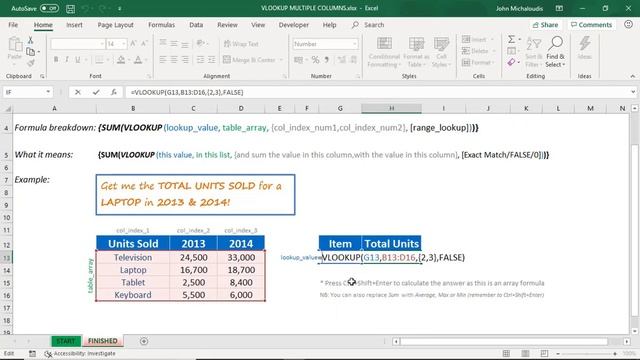
Task: Open the Data tab
Action: point(196,25)
